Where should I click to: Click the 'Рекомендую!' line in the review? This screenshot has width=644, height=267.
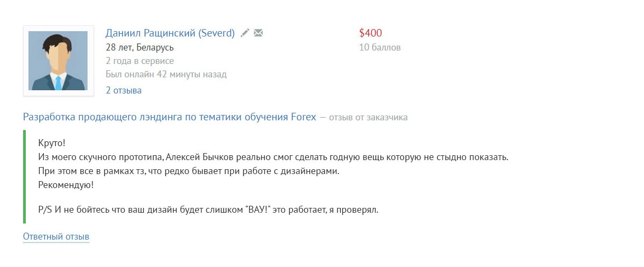click(x=66, y=185)
